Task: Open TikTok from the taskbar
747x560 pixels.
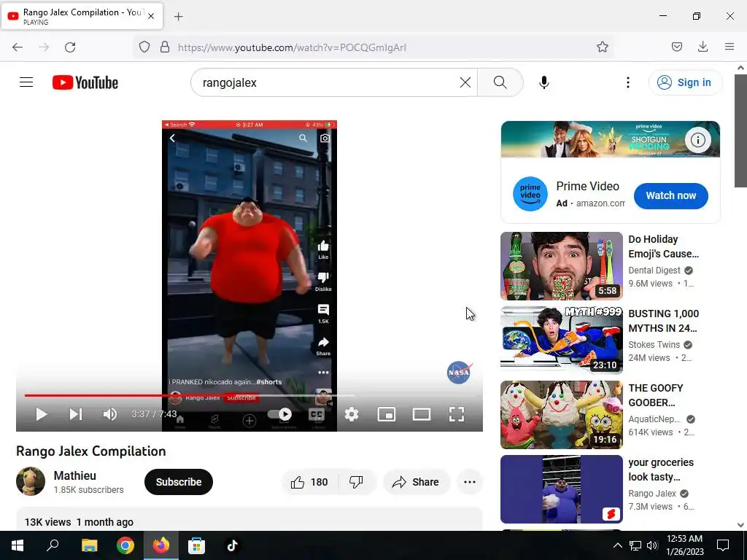Action: [x=232, y=545]
